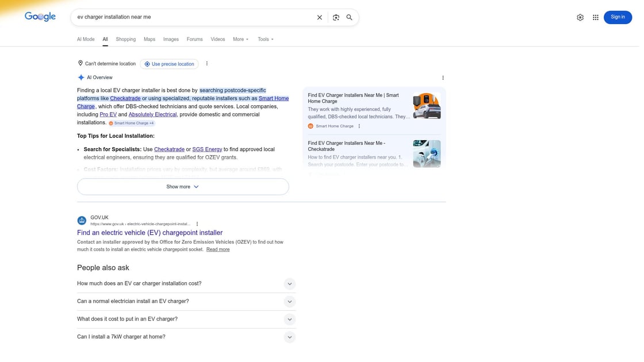Click the Smart Home Charge orange favicon

click(310, 126)
